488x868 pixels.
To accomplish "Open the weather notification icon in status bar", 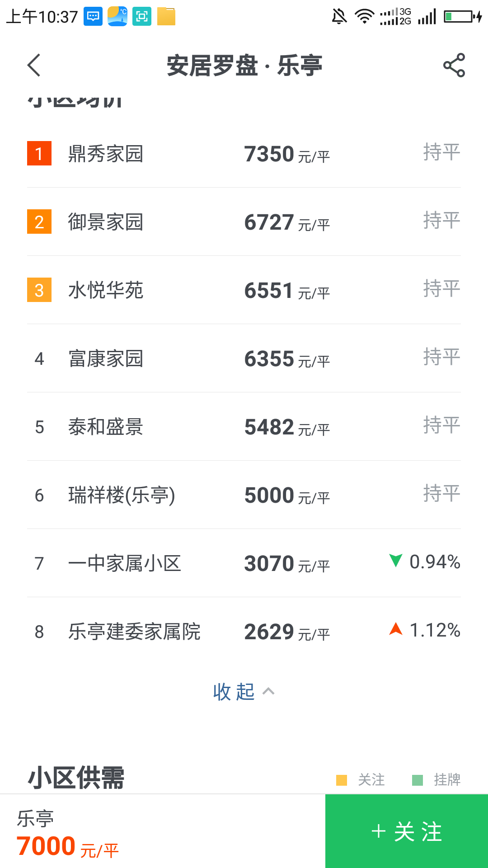I will pos(117,17).
